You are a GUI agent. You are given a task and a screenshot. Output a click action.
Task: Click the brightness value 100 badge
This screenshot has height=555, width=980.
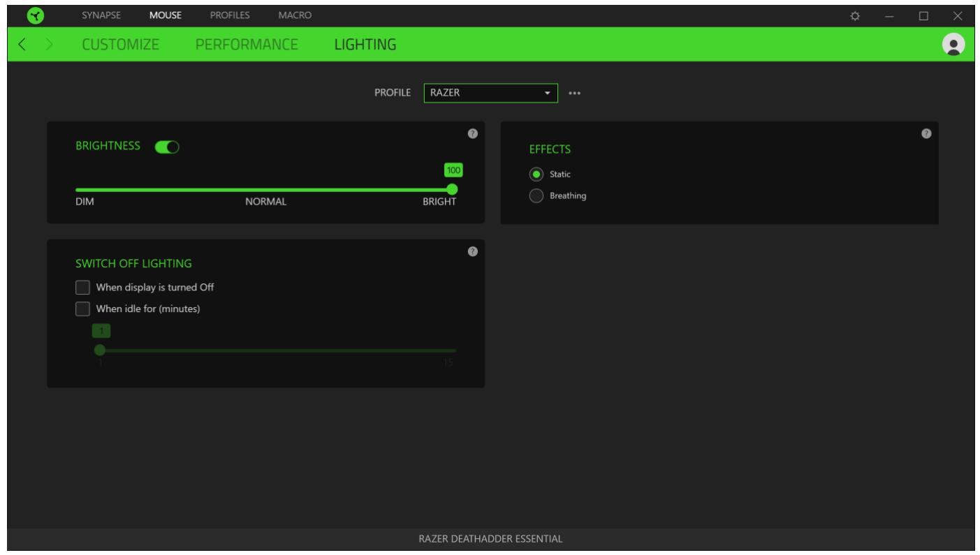click(453, 170)
